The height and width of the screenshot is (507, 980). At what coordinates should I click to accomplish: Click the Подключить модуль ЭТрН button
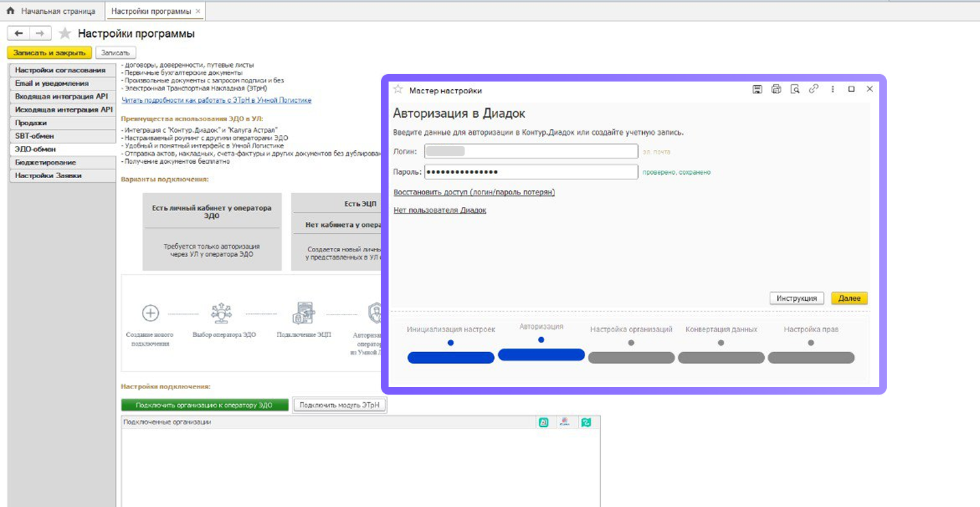(x=340, y=405)
